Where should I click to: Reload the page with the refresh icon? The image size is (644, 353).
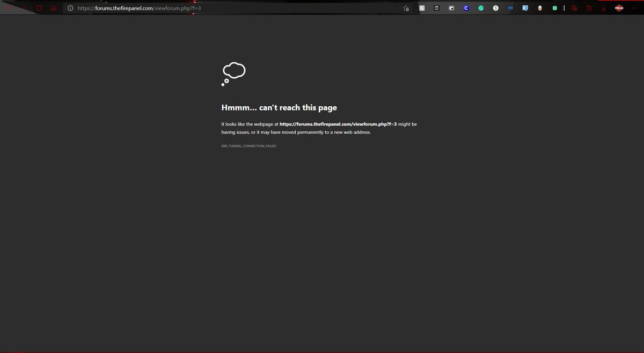point(39,8)
